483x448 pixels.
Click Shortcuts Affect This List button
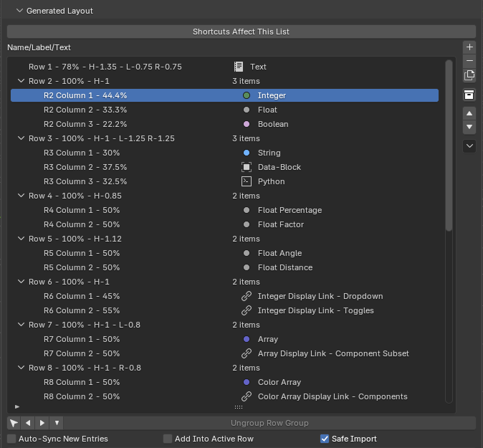pos(241,32)
